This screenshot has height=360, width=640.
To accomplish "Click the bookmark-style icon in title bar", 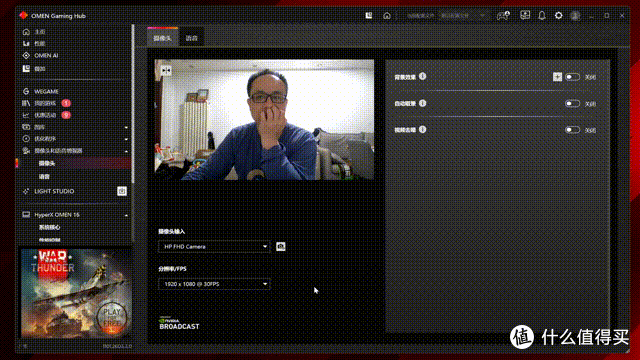I will click(x=369, y=16).
